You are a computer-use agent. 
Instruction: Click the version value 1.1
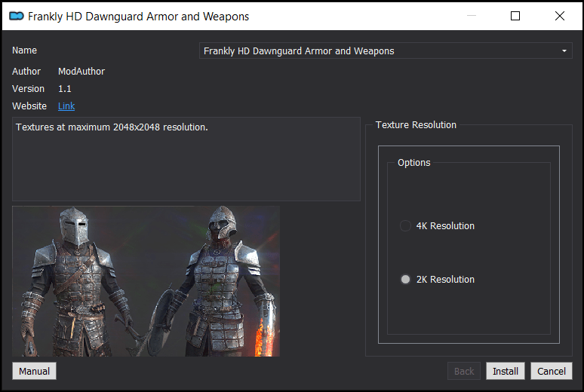coord(64,89)
